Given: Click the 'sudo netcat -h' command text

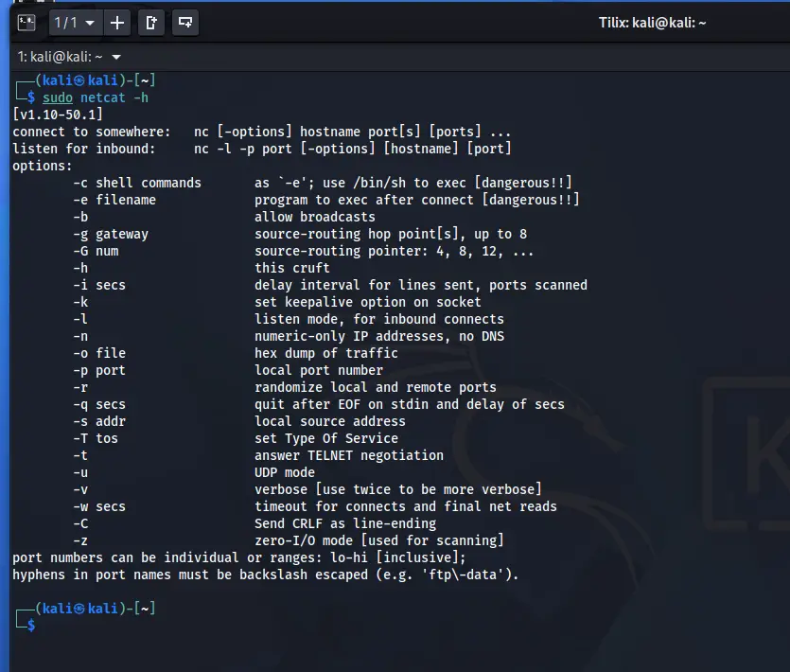Looking at the screenshot, I should click(x=96, y=97).
